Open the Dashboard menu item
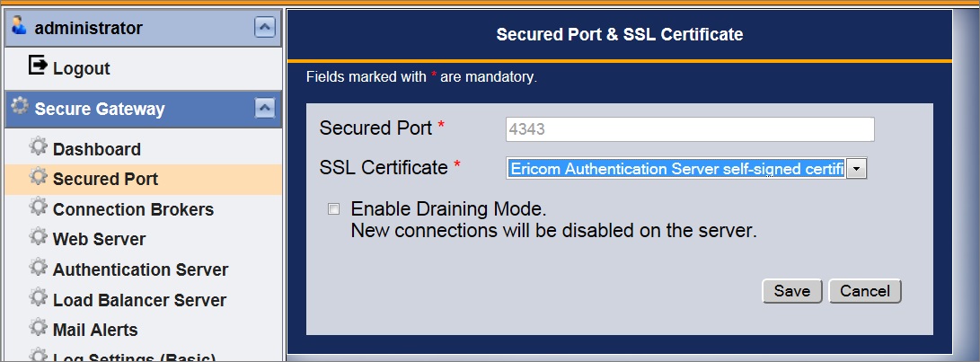 [x=96, y=149]
